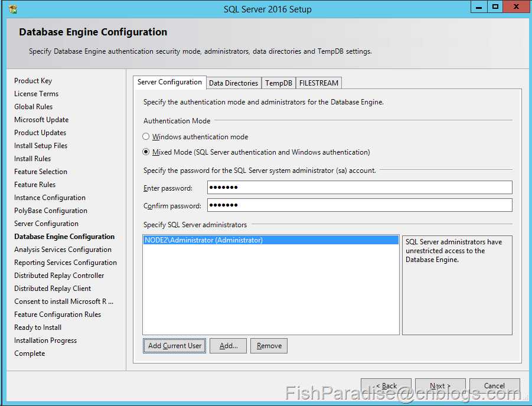
Task: Proceed with the Next button
Action: coord(440,386)
